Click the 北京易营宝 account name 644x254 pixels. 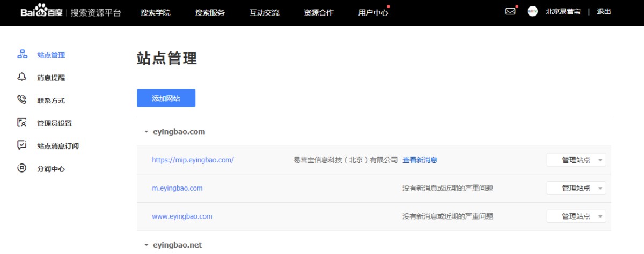[x=563, y=12]
